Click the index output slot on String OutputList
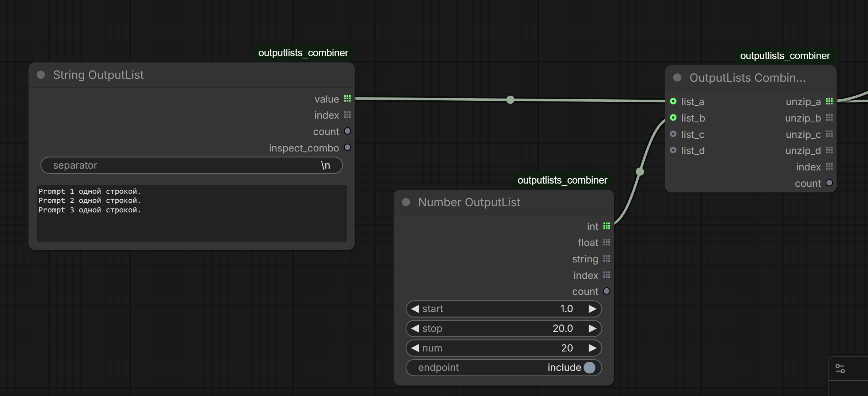The image size is (868, 396). 347,115
